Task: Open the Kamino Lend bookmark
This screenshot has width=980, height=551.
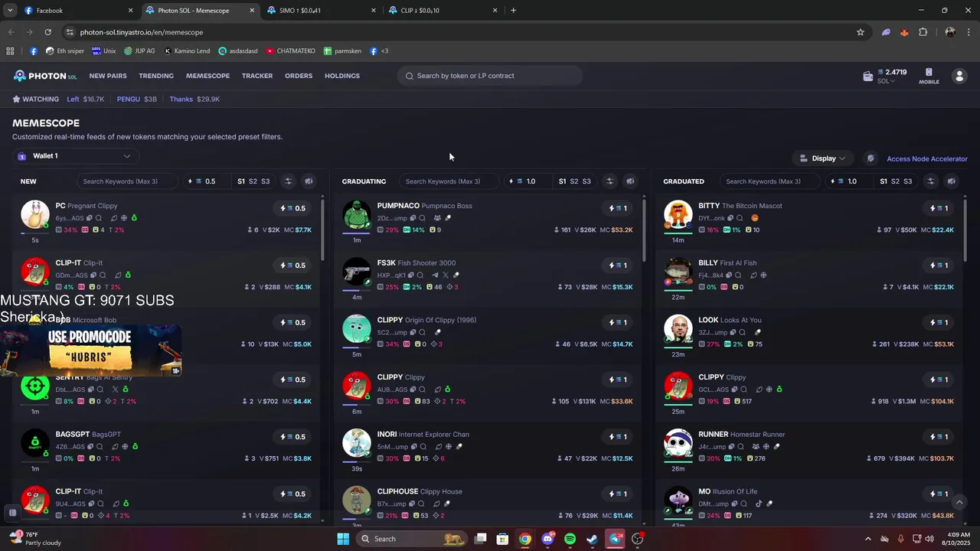Action: point(186,51)
